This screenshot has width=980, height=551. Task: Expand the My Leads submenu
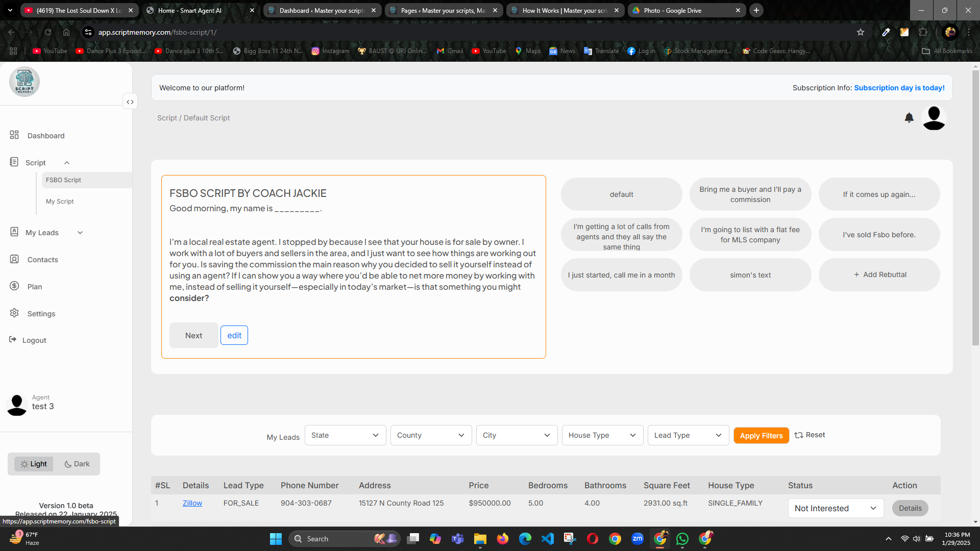pos(80,233)
